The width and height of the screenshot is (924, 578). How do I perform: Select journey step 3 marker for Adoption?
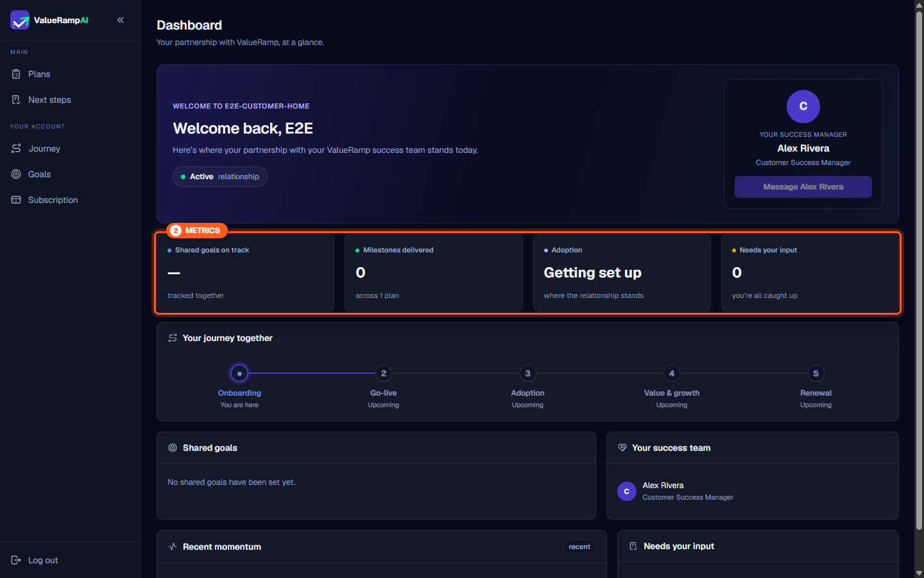[x=528, y=373]
